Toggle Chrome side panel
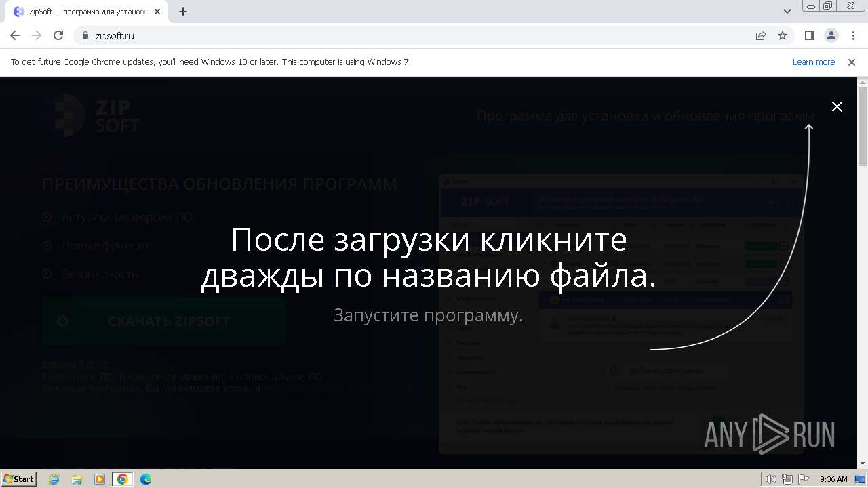This screenshot has width=868, height=488. click(809, 35)
